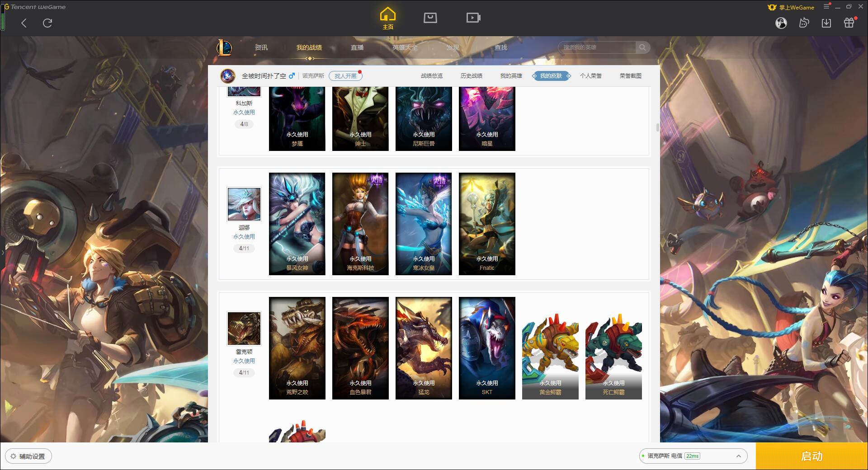The image size is (868, 470).
Task: Expand the left side panel arrow
Action: pos(2,252)
